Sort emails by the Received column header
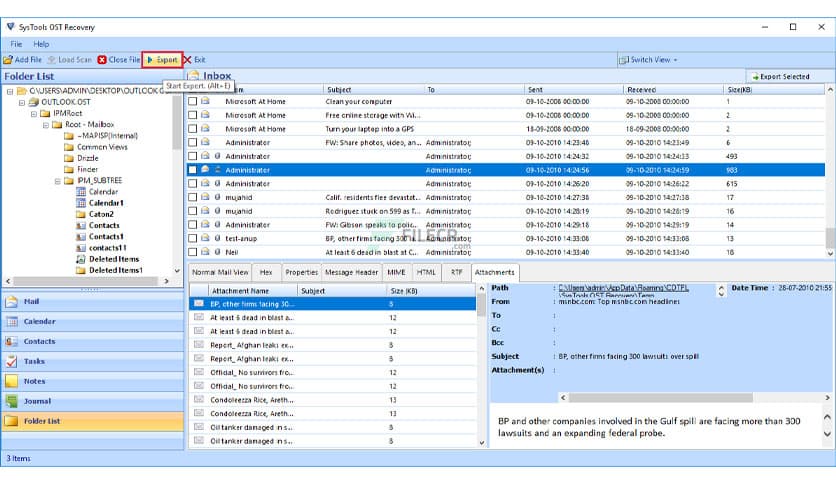 (673, 90)
